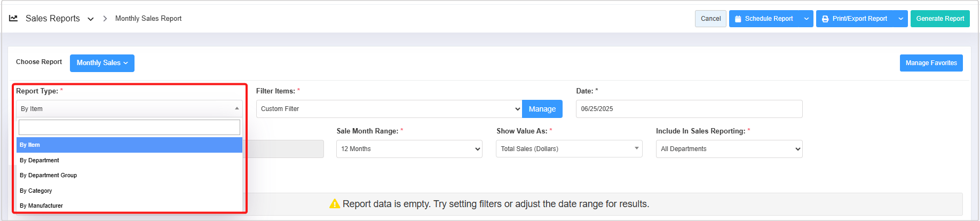The width and height of the screenshot is (980, 221).
Task: Click the Sales Reports chart icon
Action: 13,18
